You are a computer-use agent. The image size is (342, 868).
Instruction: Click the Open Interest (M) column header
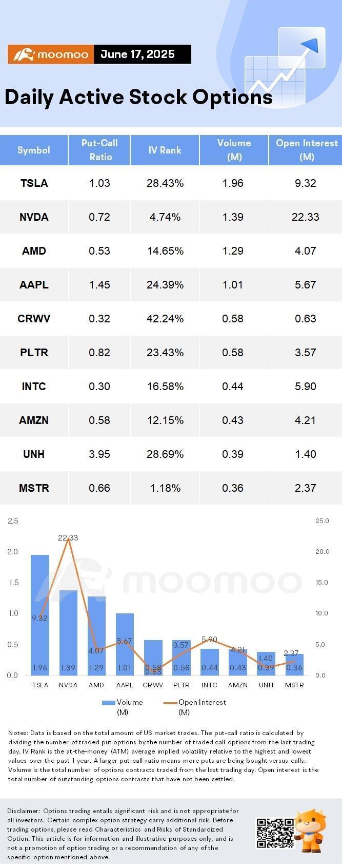click(306, 150)
